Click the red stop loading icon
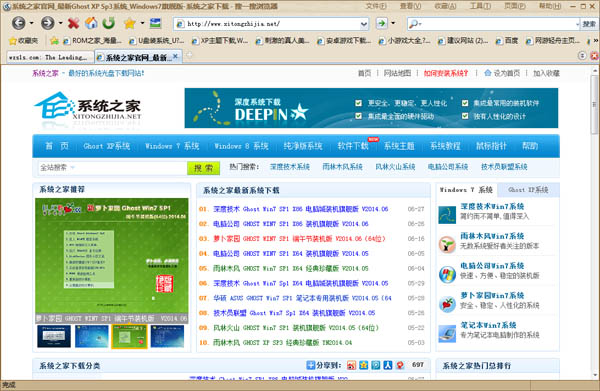This screenshot has height=391, width=600. pyautogui.click(x=73, y=24)
